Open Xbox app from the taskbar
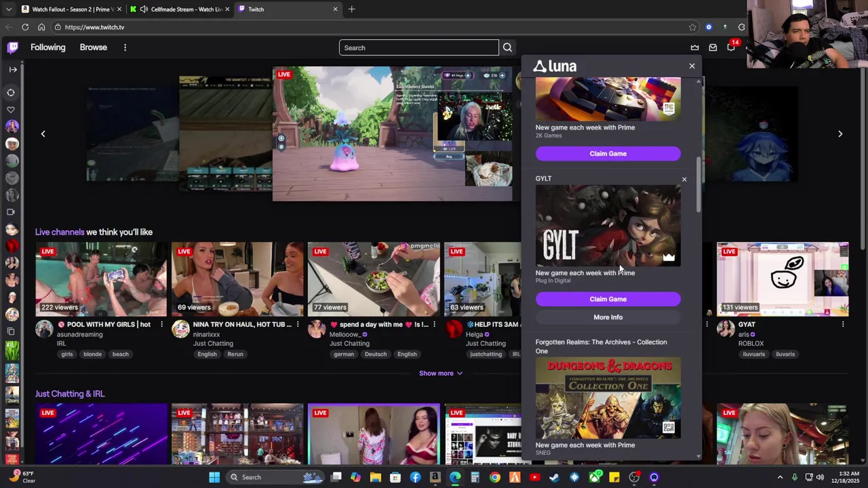Viewport: 868px width, 488px height. [595, 477]
